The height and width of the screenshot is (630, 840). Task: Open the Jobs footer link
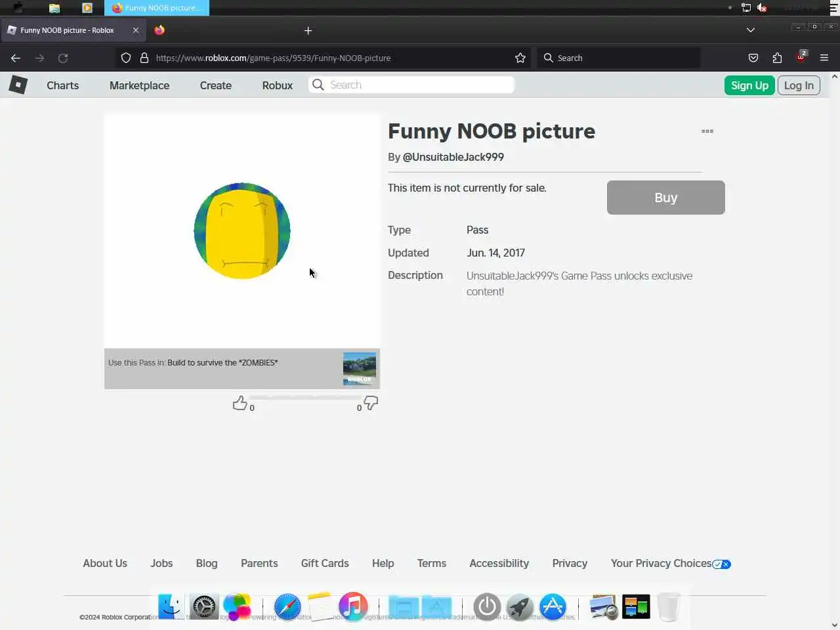tap(161, 563)
